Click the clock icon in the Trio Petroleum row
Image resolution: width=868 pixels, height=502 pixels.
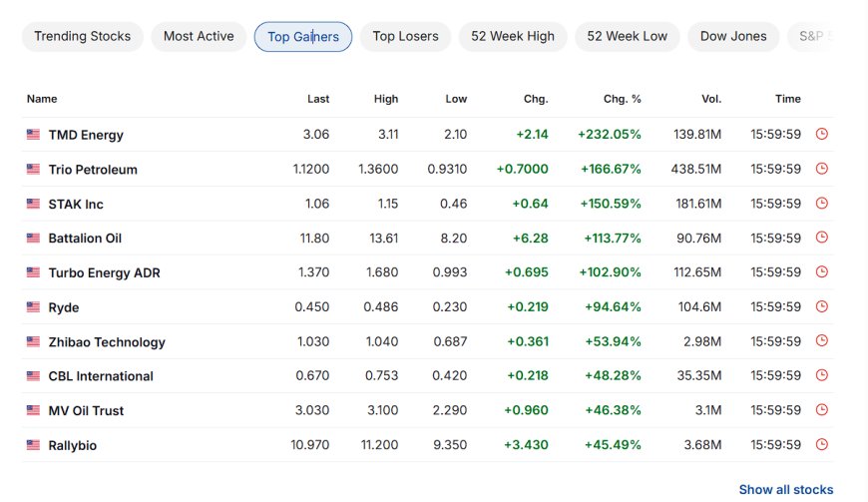[821, 169]
